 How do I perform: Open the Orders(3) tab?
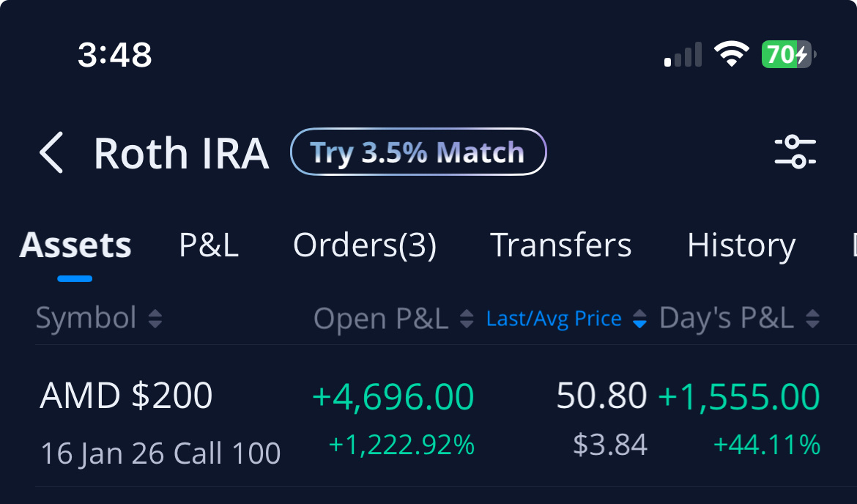(x=365, y=245)
